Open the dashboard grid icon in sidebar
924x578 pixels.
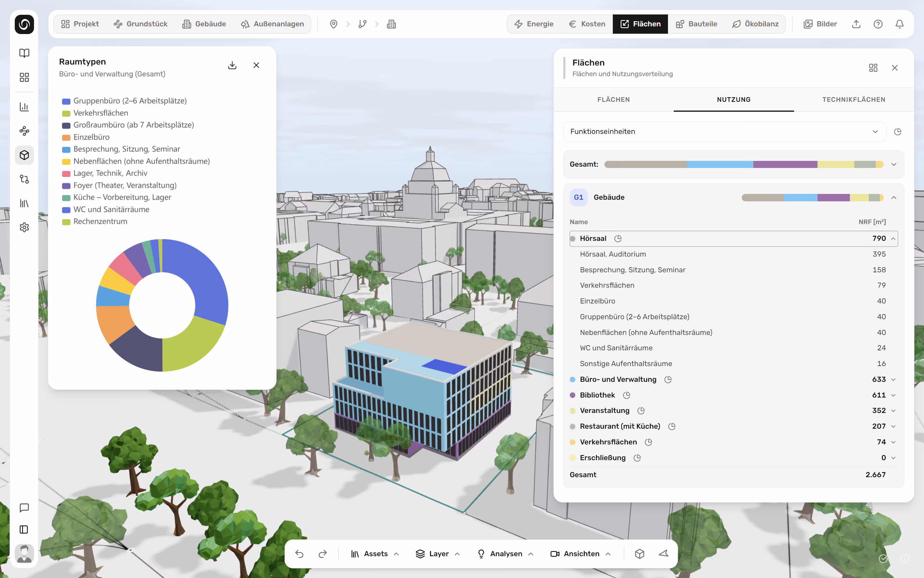24,77
